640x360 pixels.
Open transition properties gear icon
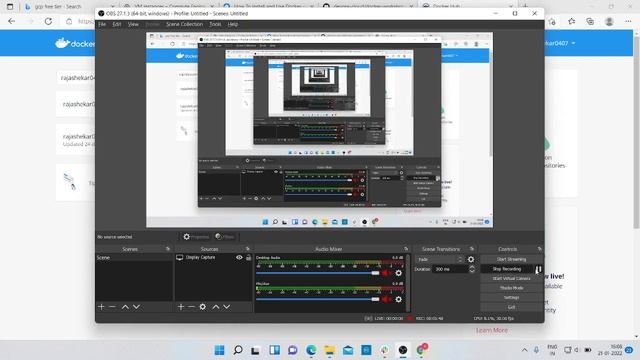tap(471, 259)
